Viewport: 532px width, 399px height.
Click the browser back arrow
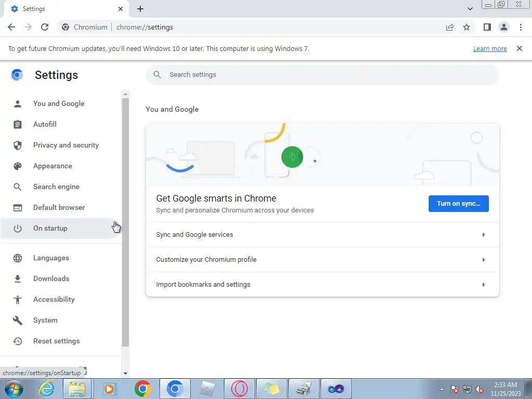[x=11, y=27]
